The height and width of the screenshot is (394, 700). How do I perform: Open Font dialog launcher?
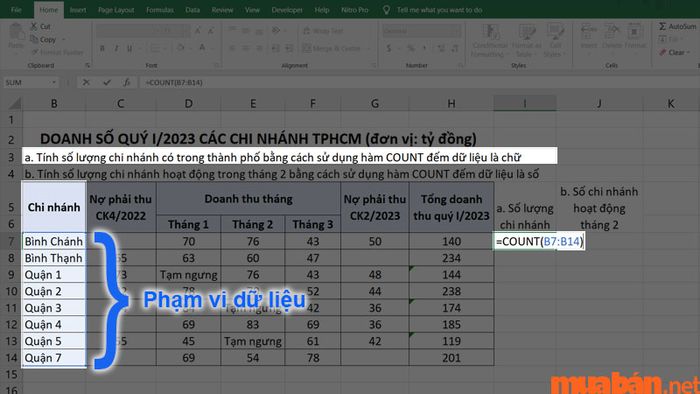(217, 66)
